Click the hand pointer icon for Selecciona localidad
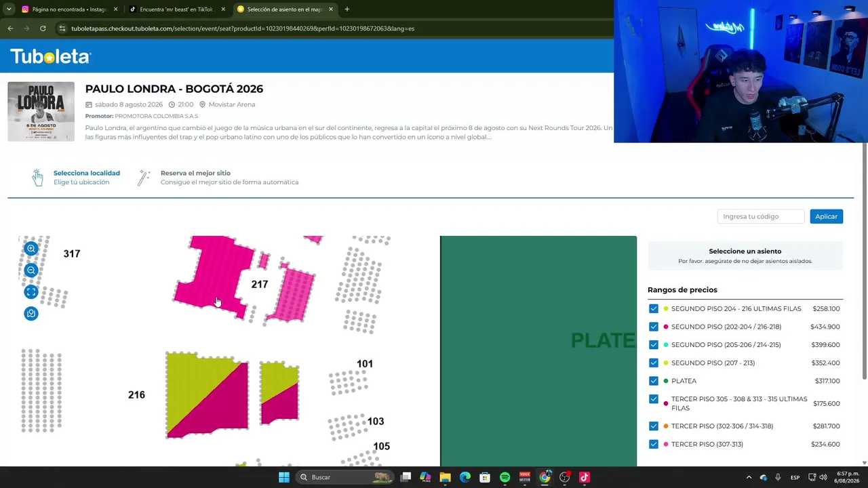The height and width of the screenshot is (488, 868). (x=38, y=178)
